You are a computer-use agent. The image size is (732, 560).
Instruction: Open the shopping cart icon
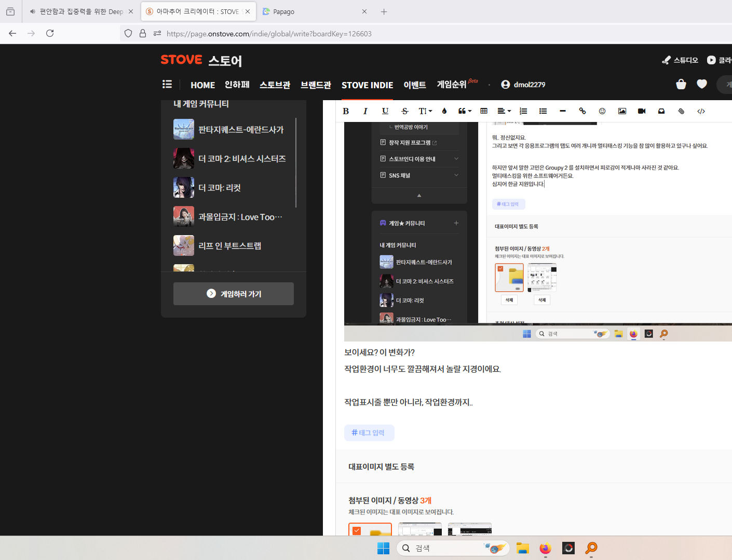[681, 84]
